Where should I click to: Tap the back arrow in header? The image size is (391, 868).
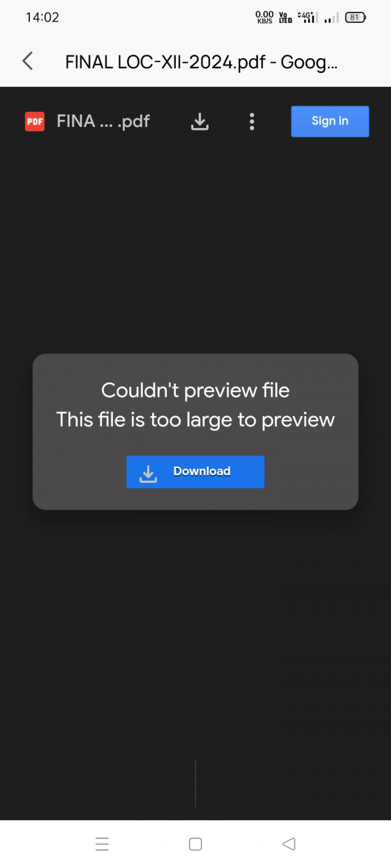click(28, 61)
